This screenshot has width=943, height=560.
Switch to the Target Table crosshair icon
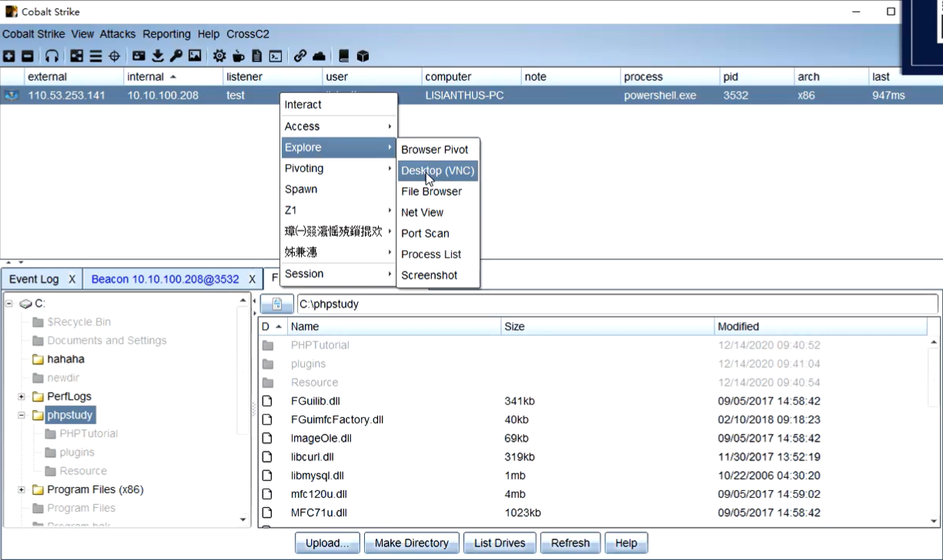tap(114, 56)
